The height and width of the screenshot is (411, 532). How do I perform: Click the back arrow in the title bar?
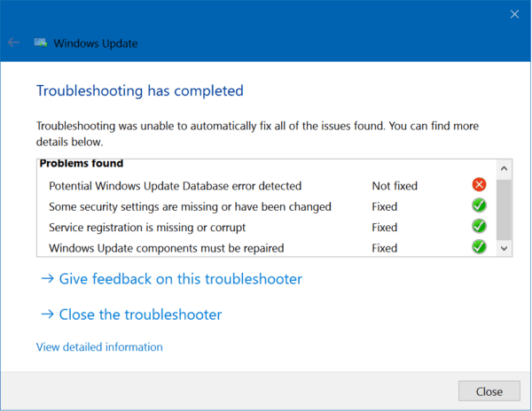pos(13,43)
